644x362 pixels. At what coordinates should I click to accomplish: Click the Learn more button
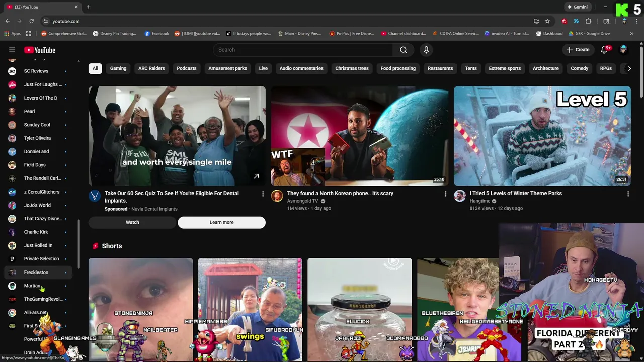pyautogui.click(x=221, y=222)
